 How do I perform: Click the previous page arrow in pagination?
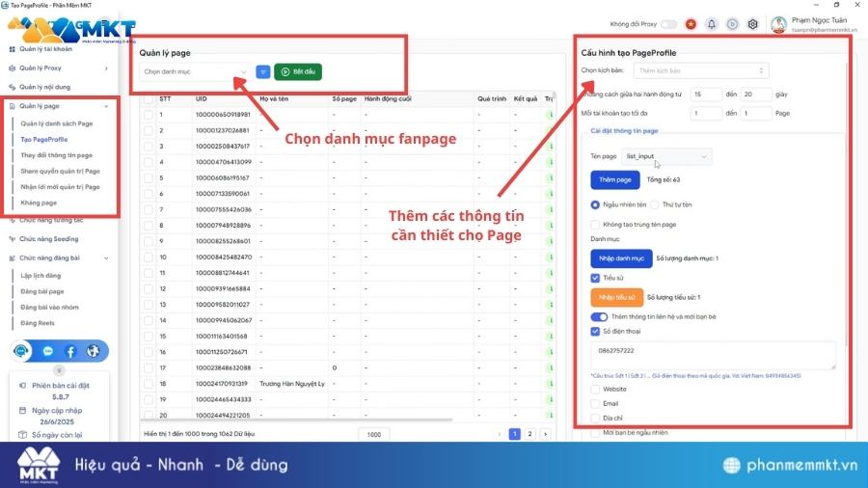tap(500, 434)
